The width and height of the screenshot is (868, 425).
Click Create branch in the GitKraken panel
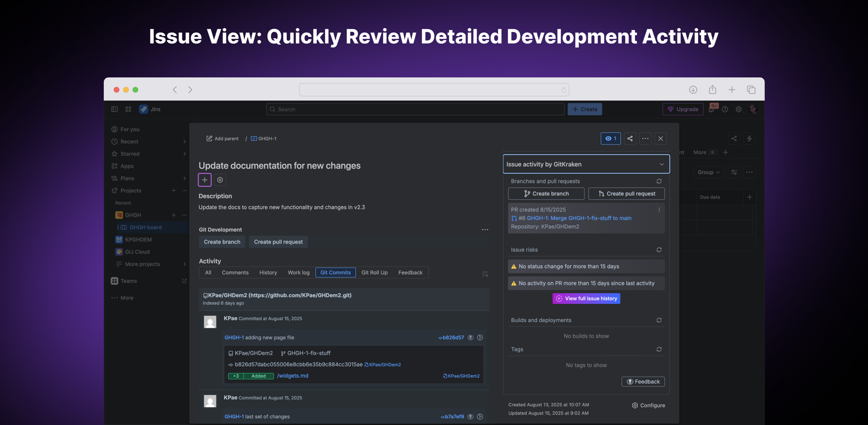tap(546, 194)
